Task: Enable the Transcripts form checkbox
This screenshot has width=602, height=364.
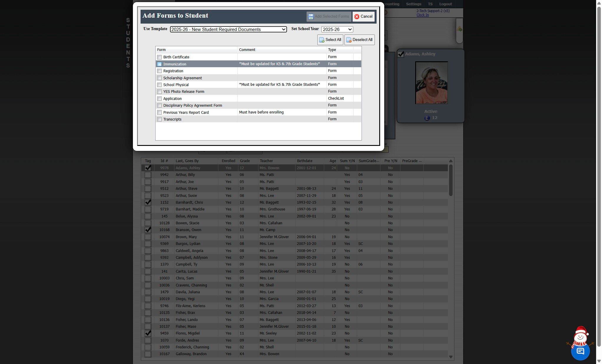Action: pyautogui.click(x=159, y=119)
